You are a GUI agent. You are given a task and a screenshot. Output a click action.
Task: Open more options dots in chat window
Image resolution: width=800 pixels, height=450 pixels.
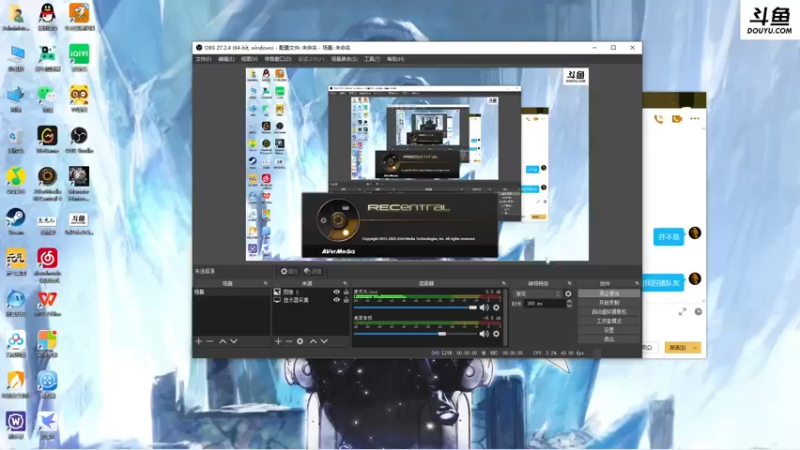pos(694,118)
